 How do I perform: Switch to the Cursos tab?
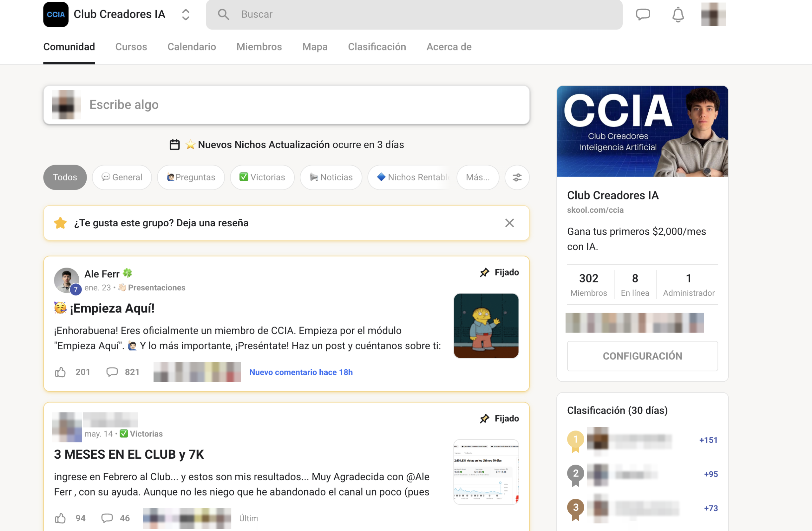click(131, 47)
